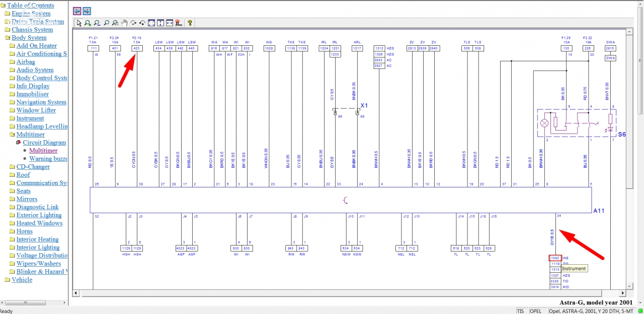Collapse the open Multitimer folder
644x314 pixels.
click(12, 135)
